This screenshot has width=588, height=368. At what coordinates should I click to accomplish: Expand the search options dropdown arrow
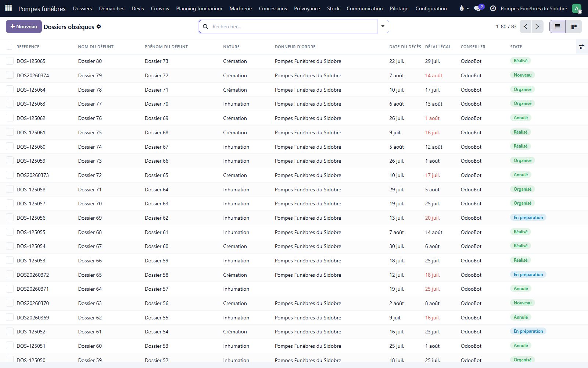[383, 26]
